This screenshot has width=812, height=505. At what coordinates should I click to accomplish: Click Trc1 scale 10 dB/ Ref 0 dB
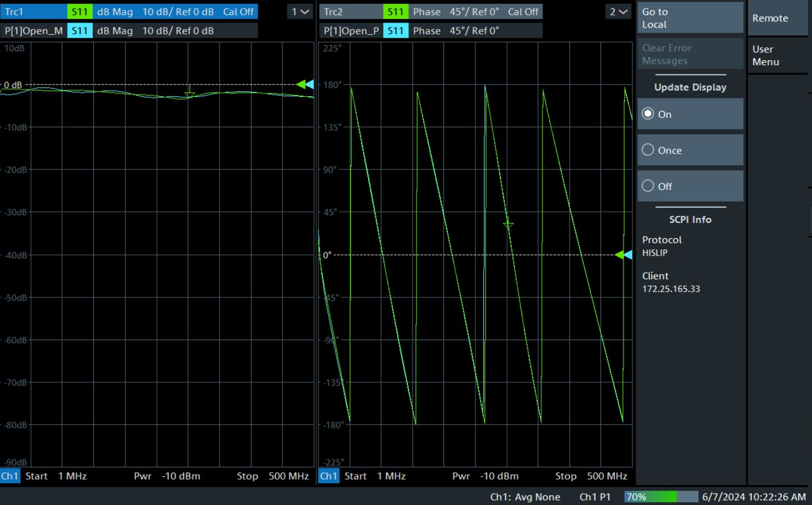pyautogui.click(x=178, y=12)
